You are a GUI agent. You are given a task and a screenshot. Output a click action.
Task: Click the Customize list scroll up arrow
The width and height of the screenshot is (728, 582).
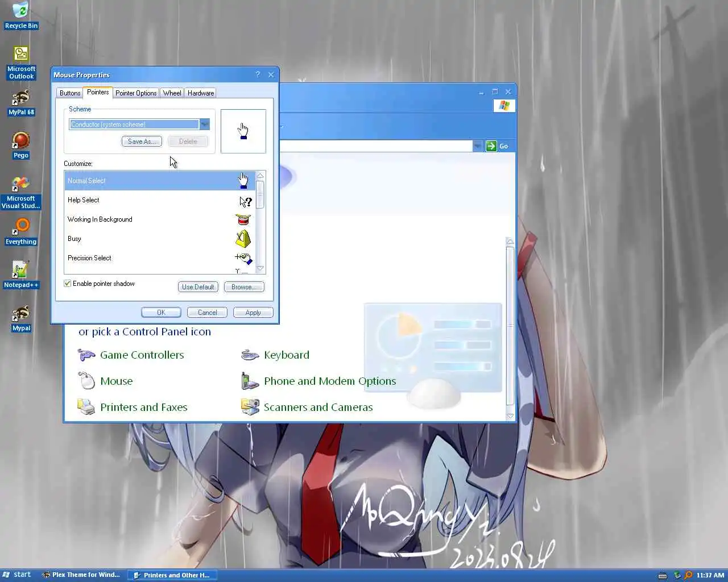coord(260,176)
